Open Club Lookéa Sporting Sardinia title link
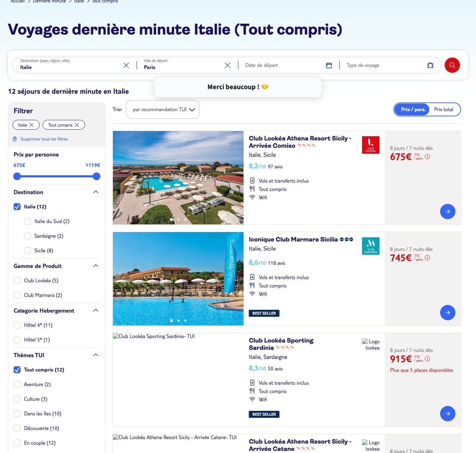Image resolution: width=476 pixels, height=453 pixels. [281, 344]
